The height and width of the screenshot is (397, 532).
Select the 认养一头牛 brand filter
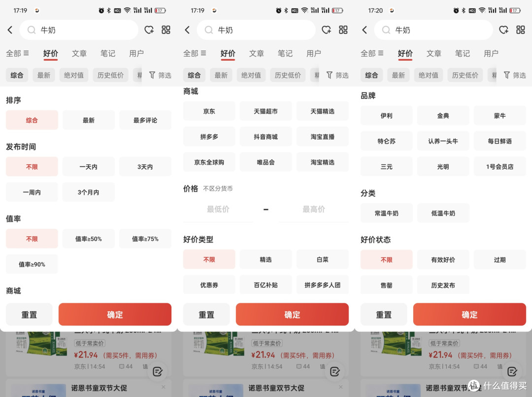click(x=443, y=141)
